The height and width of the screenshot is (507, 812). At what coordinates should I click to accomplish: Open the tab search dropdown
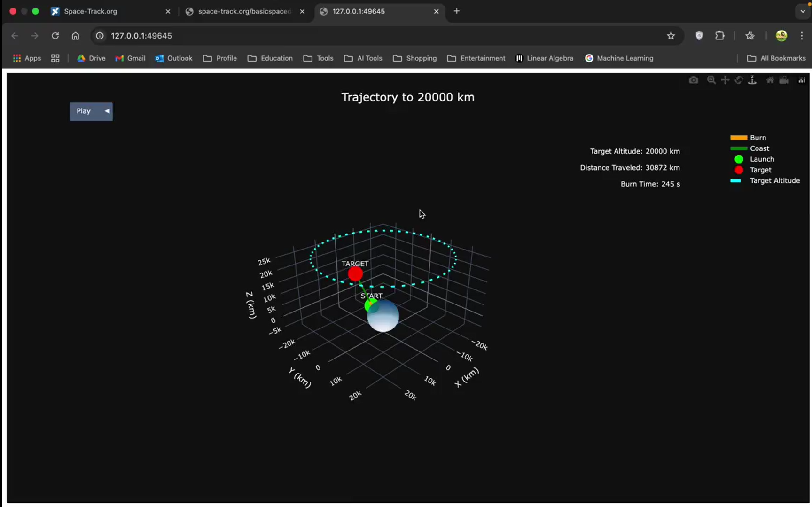pos(803,11)
